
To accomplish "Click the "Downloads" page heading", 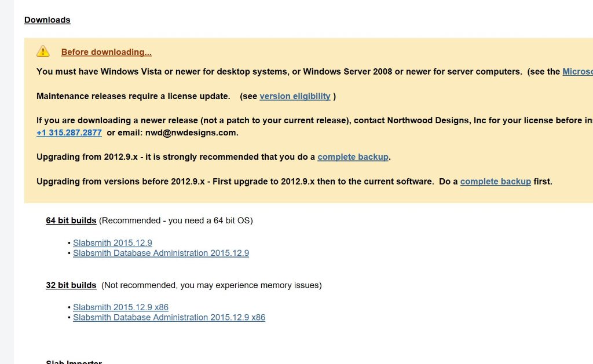I will click(x=47, y=20).
